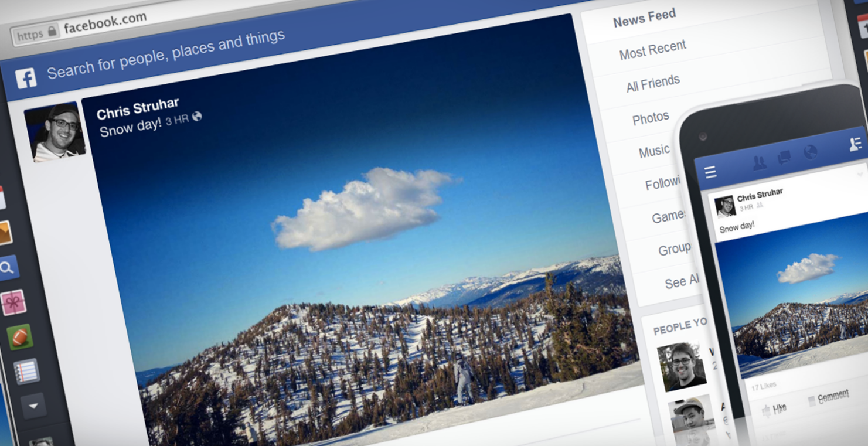This screenshot has width=868, height=446.
Task: Select Photos feed filter
Action: (x=651, y=118)
